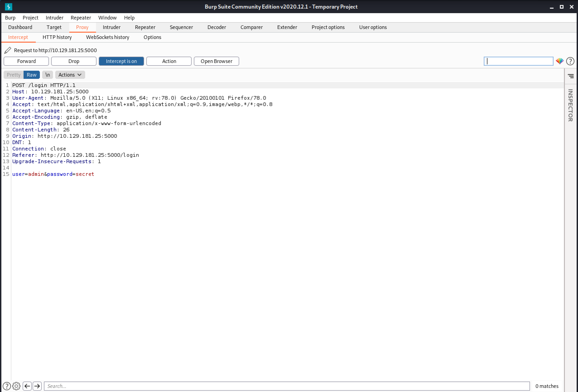The height and width of the screenshot is (392, 578).
Task: Open the Help menu
Action: click(x=129, y=18)
